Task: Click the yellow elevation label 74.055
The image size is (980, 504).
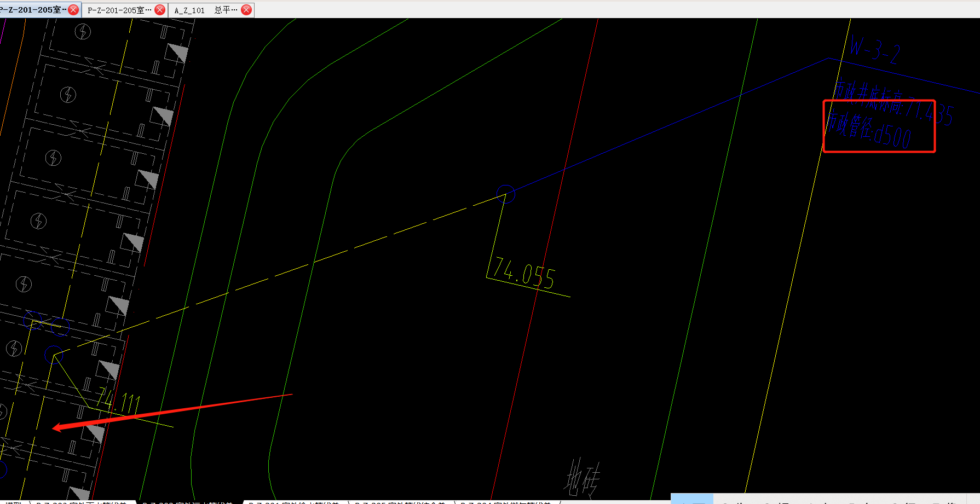Action: (524, 273)
